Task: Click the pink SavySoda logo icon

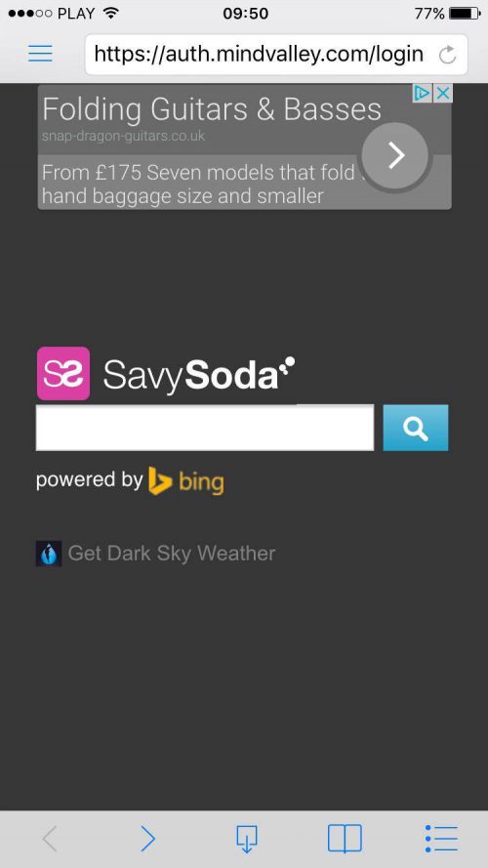Action: pyautogui.click(x=63, y=373)
